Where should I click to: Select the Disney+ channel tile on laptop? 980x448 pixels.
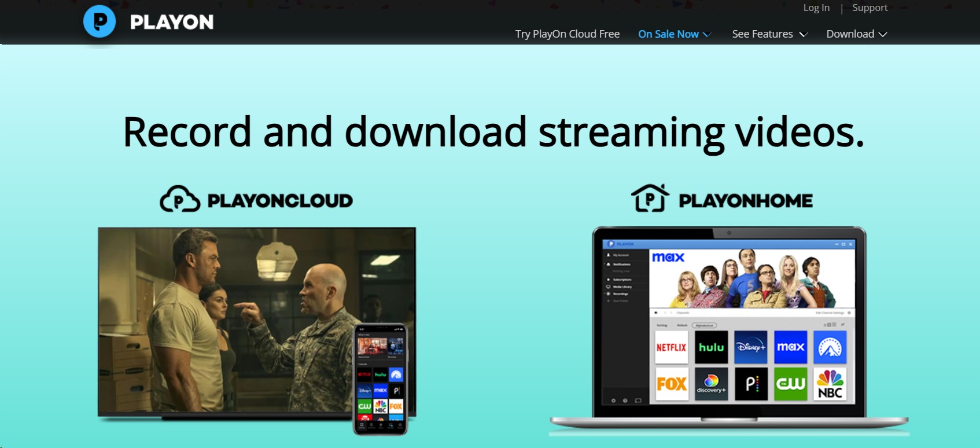[x=751, y=347]
